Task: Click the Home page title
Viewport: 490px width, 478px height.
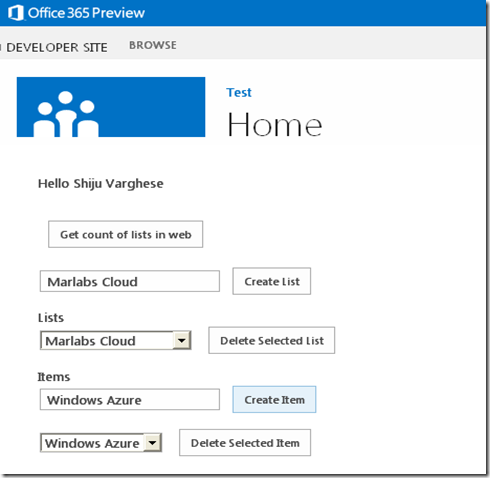Action: click(275, 125)
